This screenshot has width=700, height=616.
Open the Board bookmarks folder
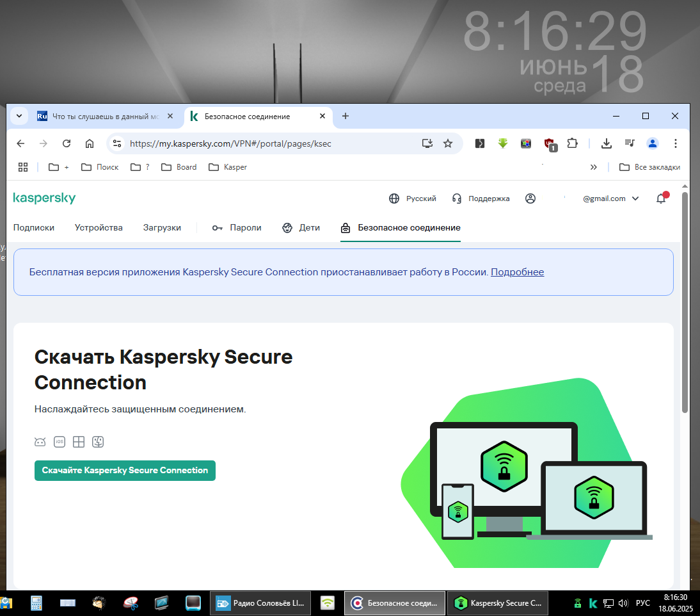coord(179,167)
